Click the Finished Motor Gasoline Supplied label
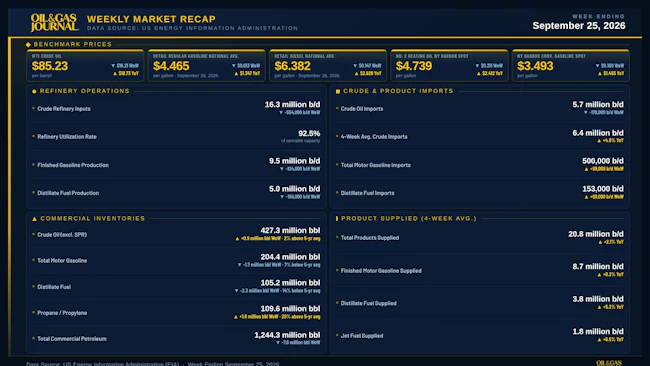 (x=381, y=271)
